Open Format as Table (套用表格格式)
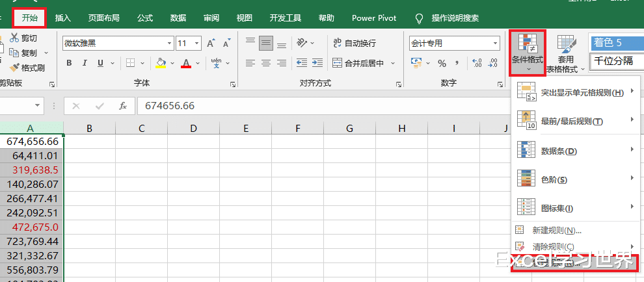The width and height of the screenshot is (644, 282). 567,53
